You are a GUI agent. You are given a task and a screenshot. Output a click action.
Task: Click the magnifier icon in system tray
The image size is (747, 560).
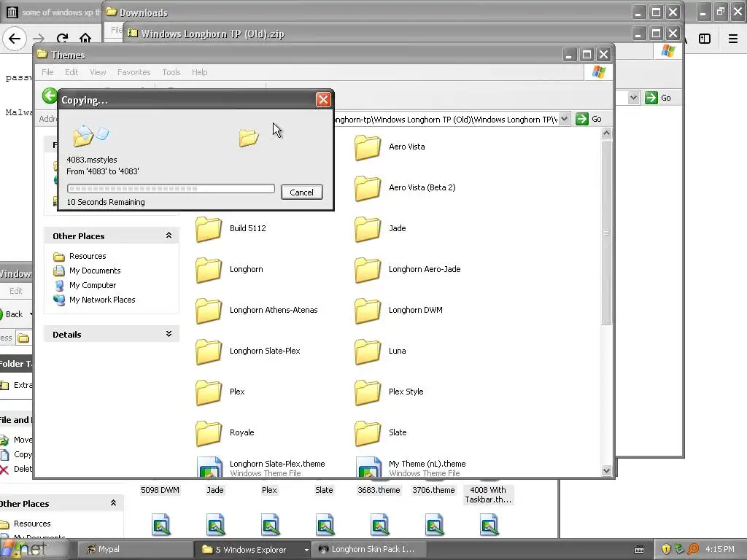(693, 550)
